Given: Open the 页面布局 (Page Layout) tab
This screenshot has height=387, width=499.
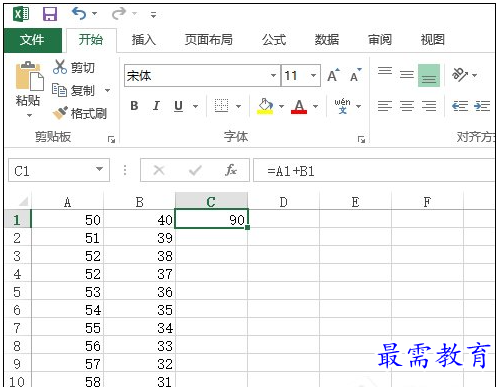Looking at the screenshot, I should click(x=209, y=40).
